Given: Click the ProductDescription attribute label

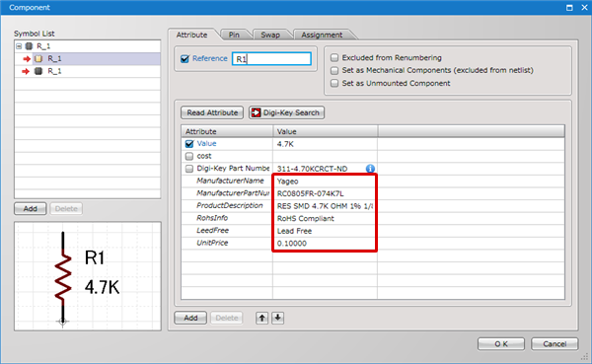Looking at the screenshot, I should [x=230, y=206].
